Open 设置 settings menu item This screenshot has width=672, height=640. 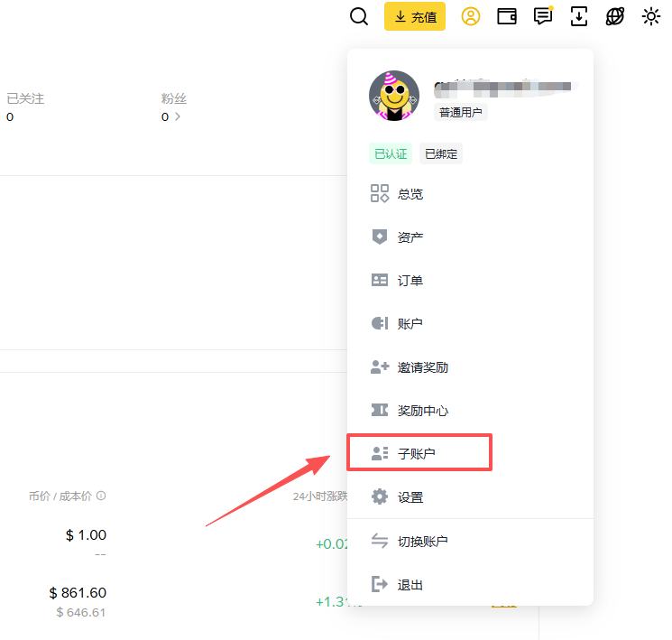pyautogui.click(x=470, y=497)
